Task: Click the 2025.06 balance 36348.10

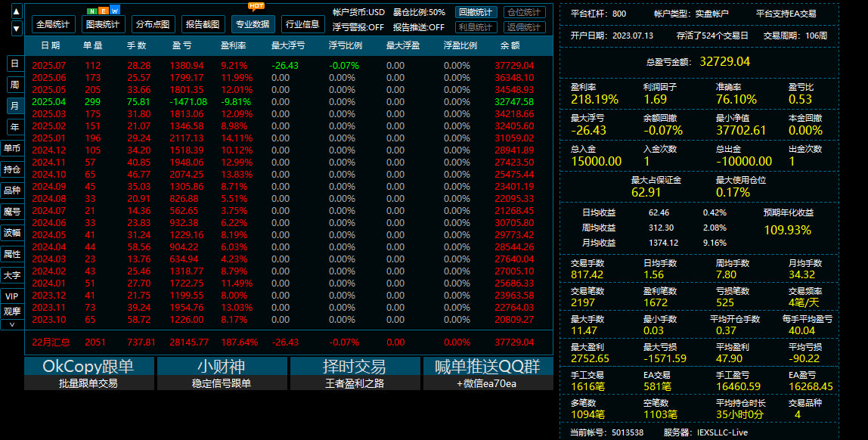Action: pos(514,77)
